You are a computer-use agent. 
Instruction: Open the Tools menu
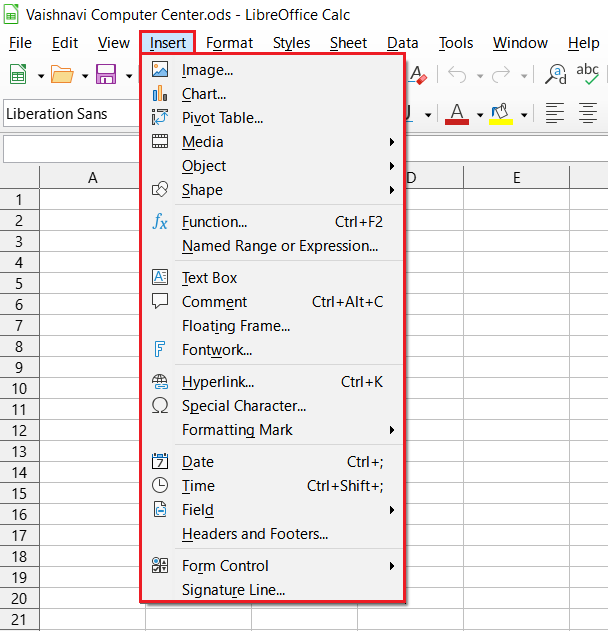456,43
